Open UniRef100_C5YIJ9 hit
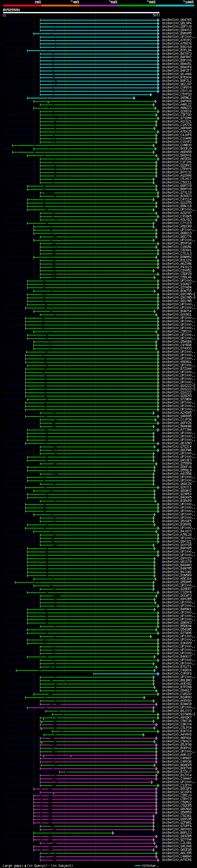Image resolution: width=197 pixels, height=868 pixels. pyautogui.click(x=176, y=91)
